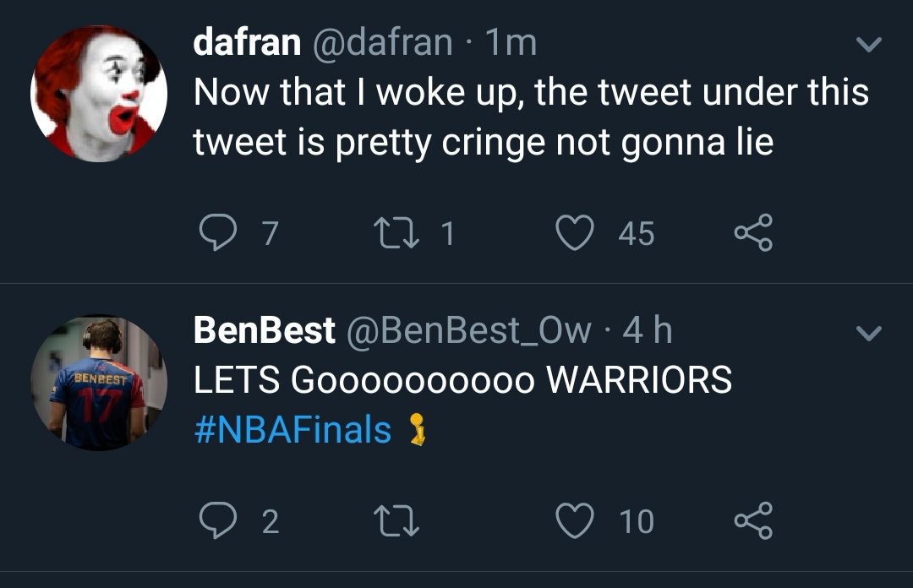Like BenBest's Warriors tweet
This screenshot has width=913, height=588.
577,520
